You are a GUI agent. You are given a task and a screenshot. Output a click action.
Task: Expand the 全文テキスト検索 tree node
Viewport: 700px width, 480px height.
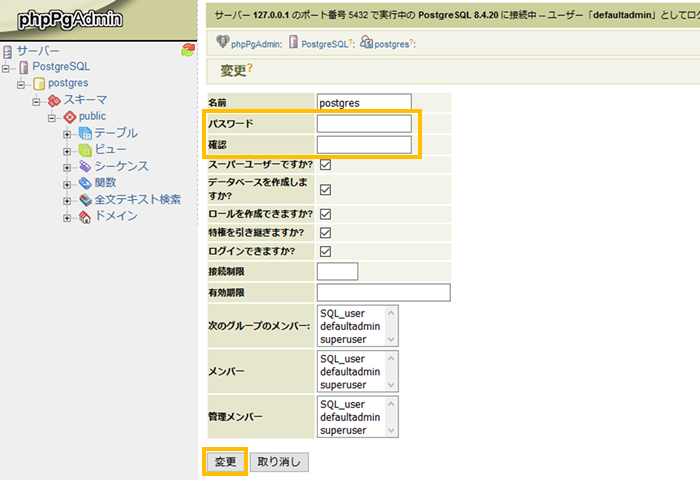[x=67, y=201]
